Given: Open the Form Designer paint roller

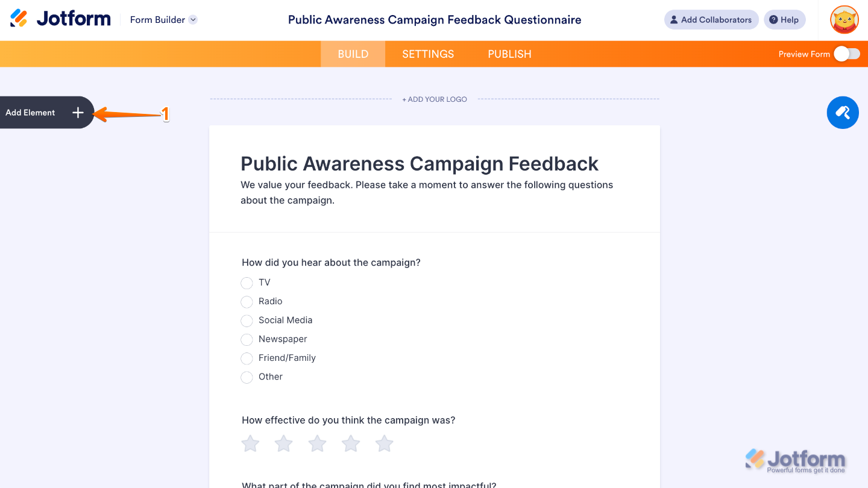Looking at the screenshot, I should point(842,113).
